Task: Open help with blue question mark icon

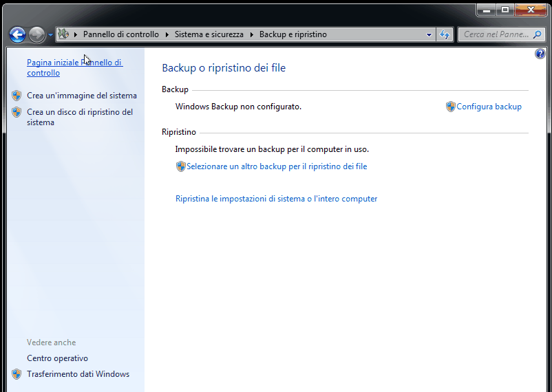Action: coord(540,54)
